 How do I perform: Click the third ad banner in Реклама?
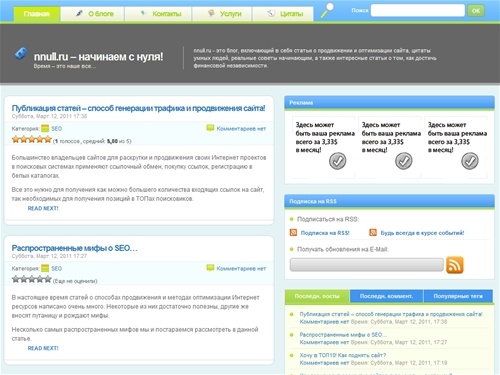(455, 147)
